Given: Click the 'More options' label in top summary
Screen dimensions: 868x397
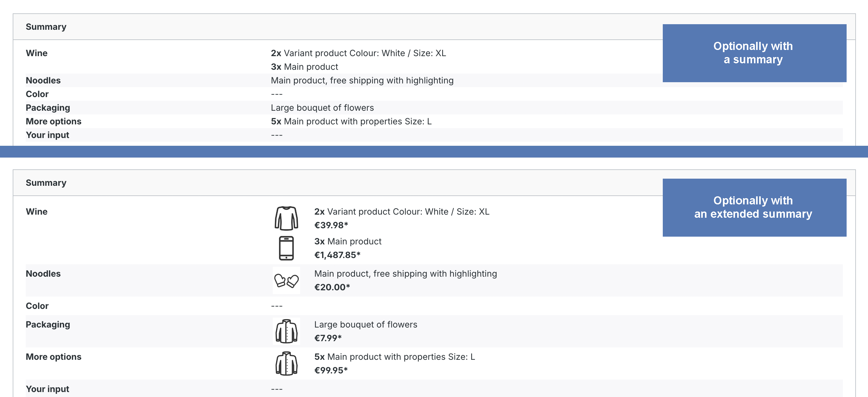Looking at the screenshot, I should click(54, 121).
